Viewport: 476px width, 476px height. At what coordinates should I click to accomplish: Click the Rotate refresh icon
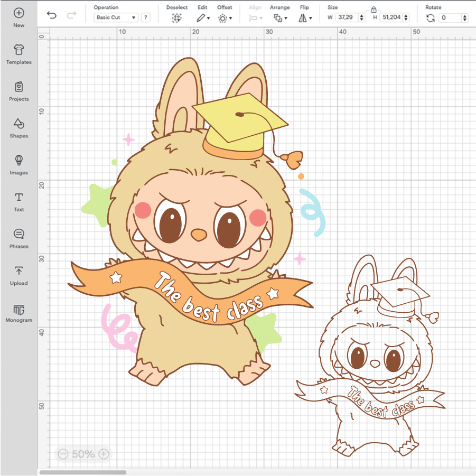coord(431,18)
